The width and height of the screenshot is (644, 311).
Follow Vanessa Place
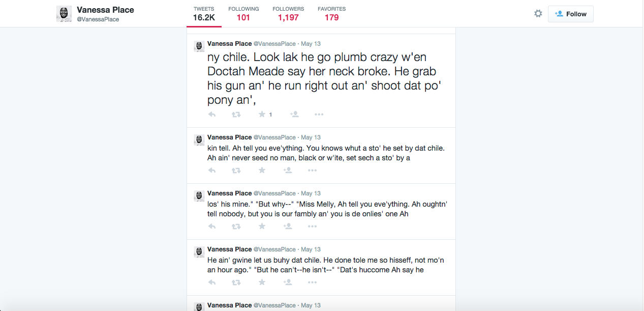coord(570,14)
